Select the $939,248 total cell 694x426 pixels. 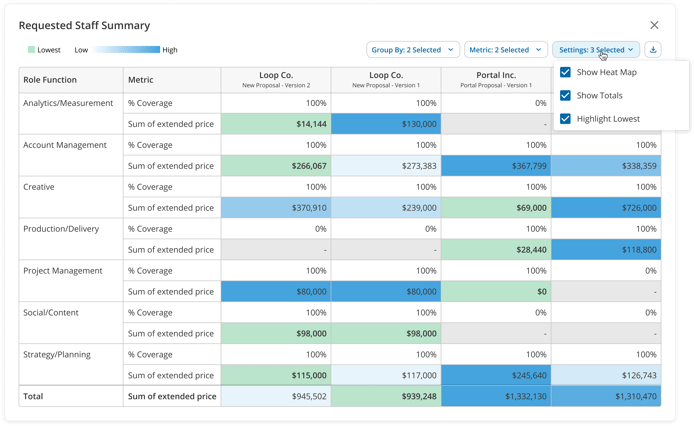pyautogui.click(x=385, y=396)
